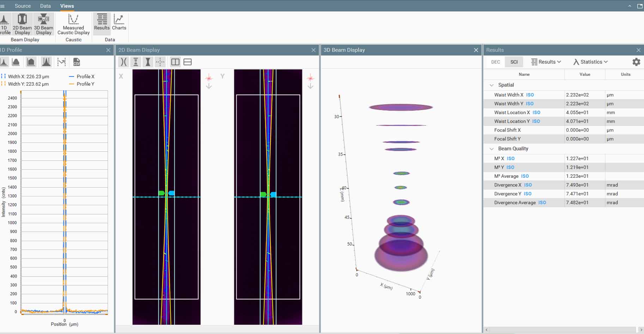Viewport: 644px width, 334px height.
Task: Open the Measured Caustic Display view
Action: pyautogui.click(x=73, y=24)
